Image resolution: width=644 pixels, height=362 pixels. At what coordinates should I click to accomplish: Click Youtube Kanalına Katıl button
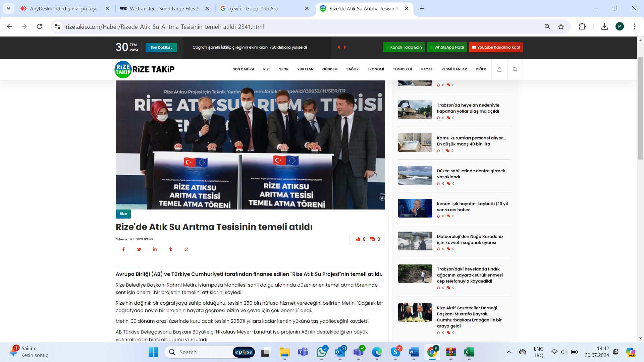click(x=496, y=47)
